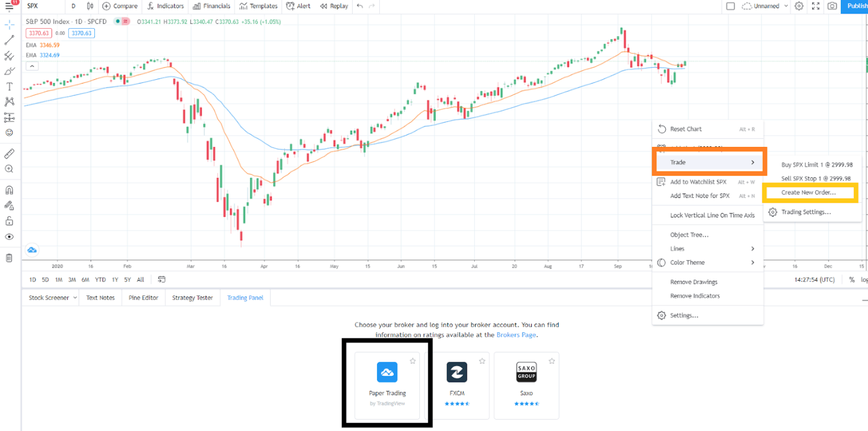Click Create New Order option
868x431 pixels.
tap(809, 193)
